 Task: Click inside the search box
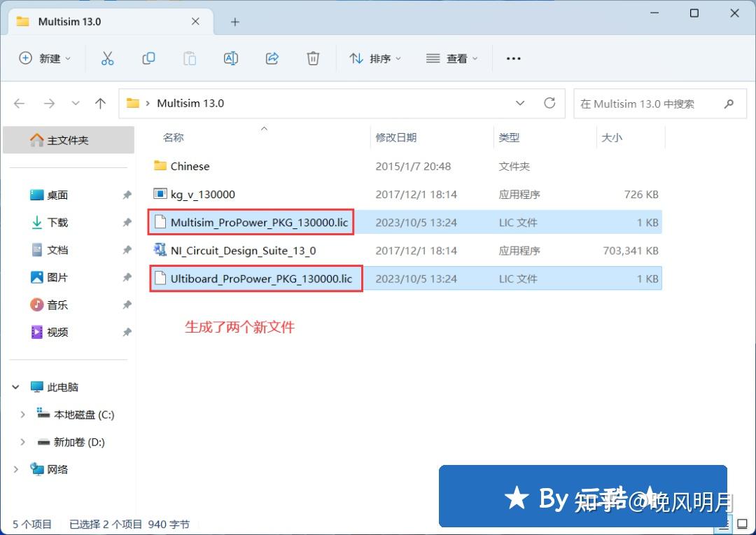(x=651, y=103)
